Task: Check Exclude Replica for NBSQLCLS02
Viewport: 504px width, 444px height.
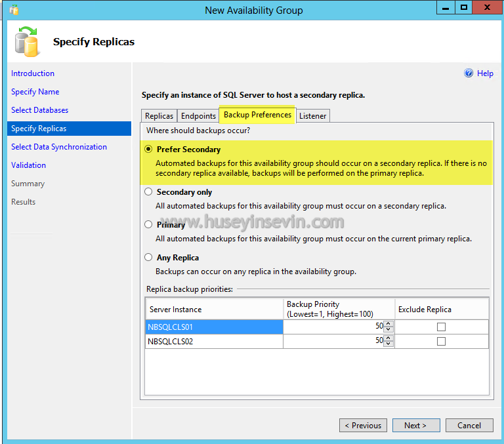Action: tap(441, 341)
